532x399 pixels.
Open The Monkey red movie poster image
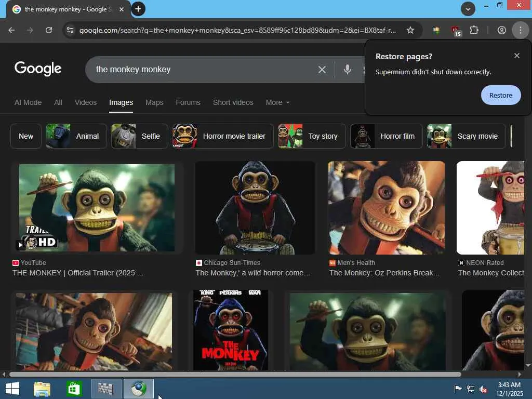(x=231, y=330)
